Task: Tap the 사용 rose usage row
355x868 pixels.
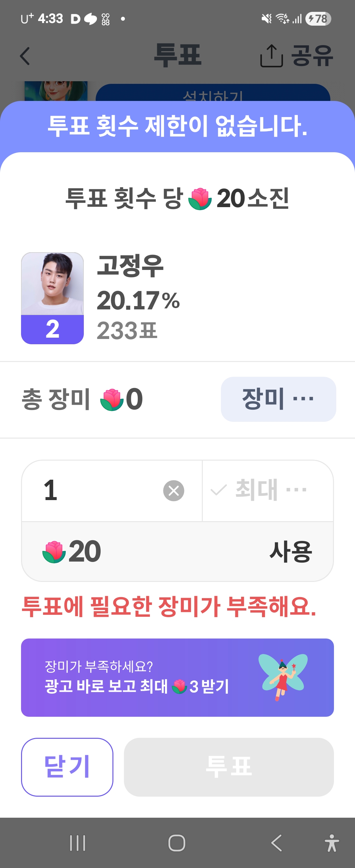Action: tap(177, 551)
